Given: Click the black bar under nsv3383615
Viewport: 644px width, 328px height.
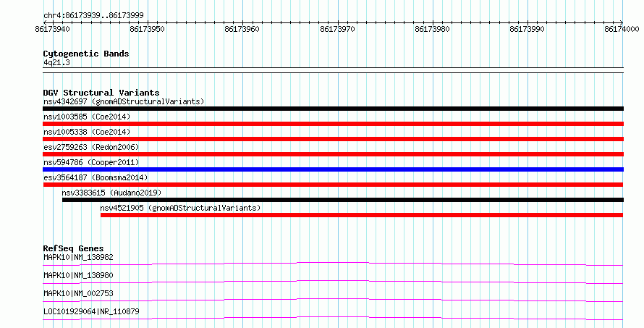Looking at the screenshot, I should tap(343, 200).
